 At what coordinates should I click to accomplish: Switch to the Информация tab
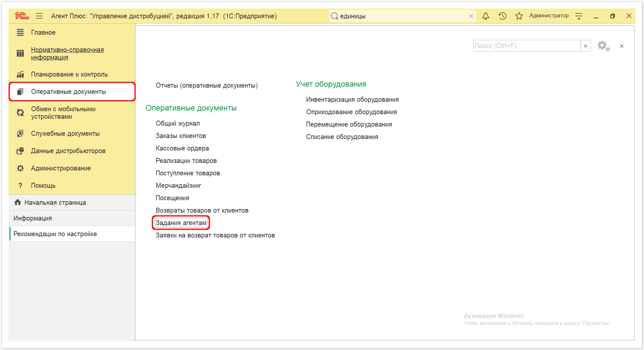coord(33,218)
